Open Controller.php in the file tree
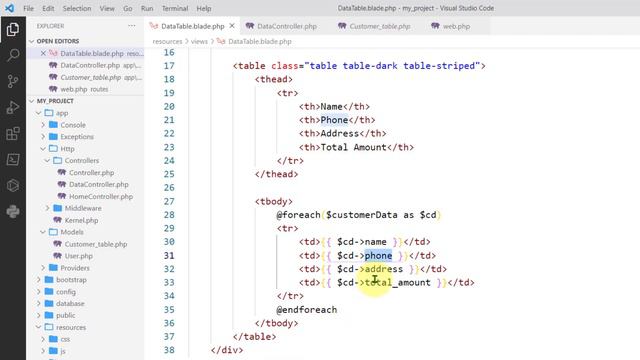The height and width of the screenshot is (360, 640). click(91, 173)
